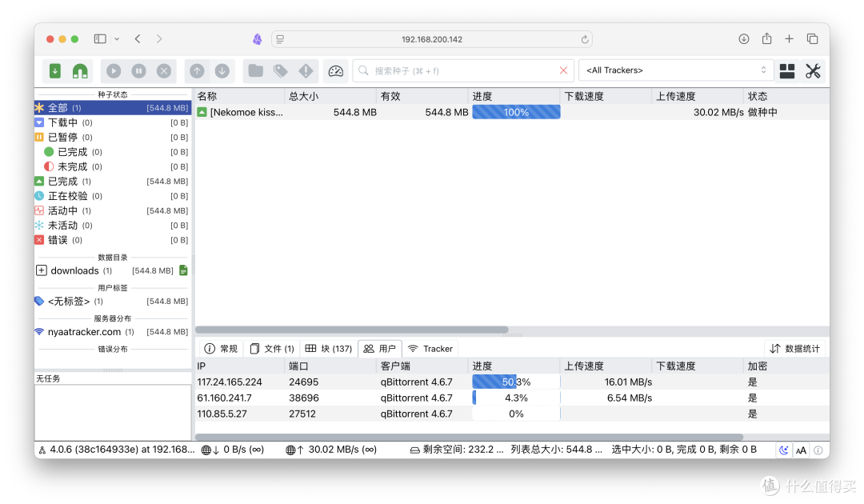Clear the search field with red X

(563, 70)
